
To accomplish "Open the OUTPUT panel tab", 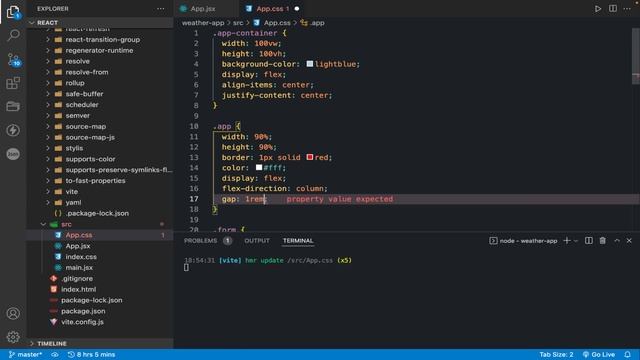I will 257,241.
